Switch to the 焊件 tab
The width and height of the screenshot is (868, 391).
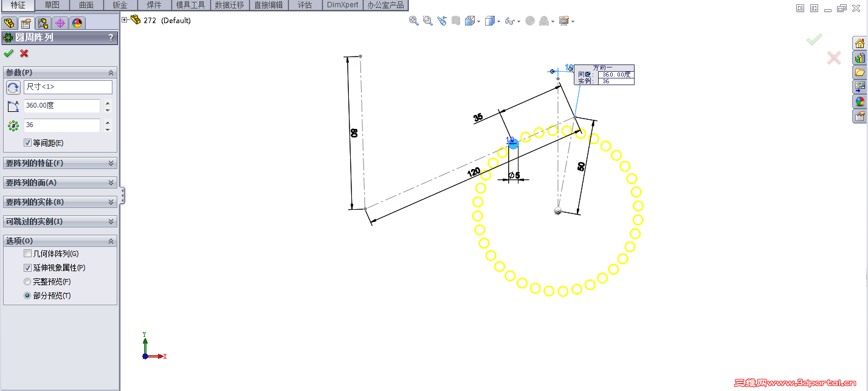154,5
